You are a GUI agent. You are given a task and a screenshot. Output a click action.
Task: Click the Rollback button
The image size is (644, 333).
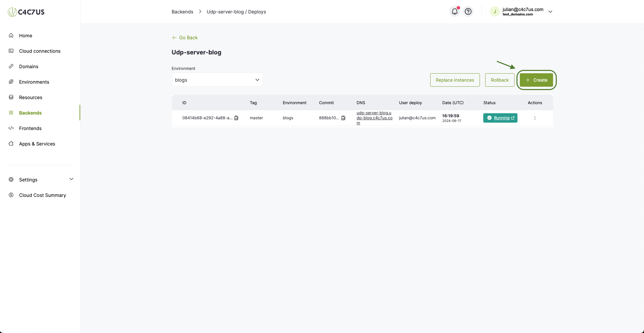(x=500, y=80)
